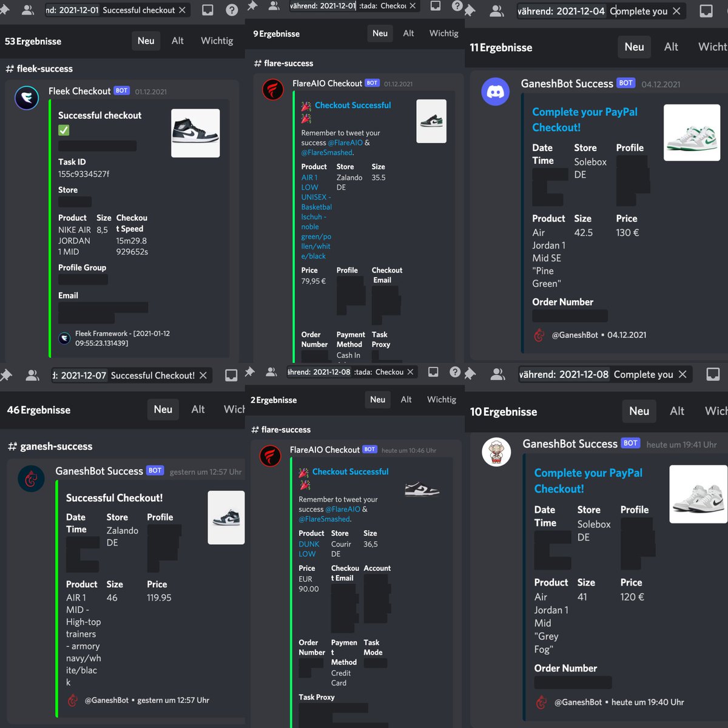Click GaneshBot Success Discord avatar dated 04.12.2021
This screenshot has height=728, width=728.
(x=496, y=92)
